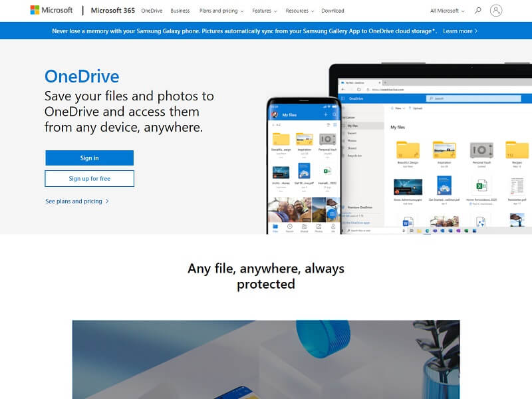532x399 pixels.
Task: Click Sign up for free button
Action: [89, 178]
